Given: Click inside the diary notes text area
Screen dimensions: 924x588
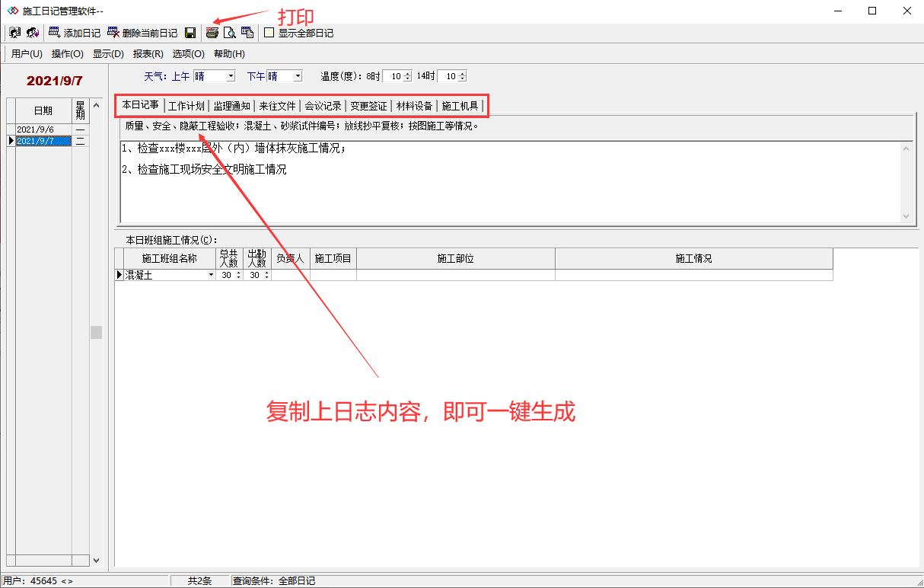Looking at the screenshot, I should click(x=510, y=181).
